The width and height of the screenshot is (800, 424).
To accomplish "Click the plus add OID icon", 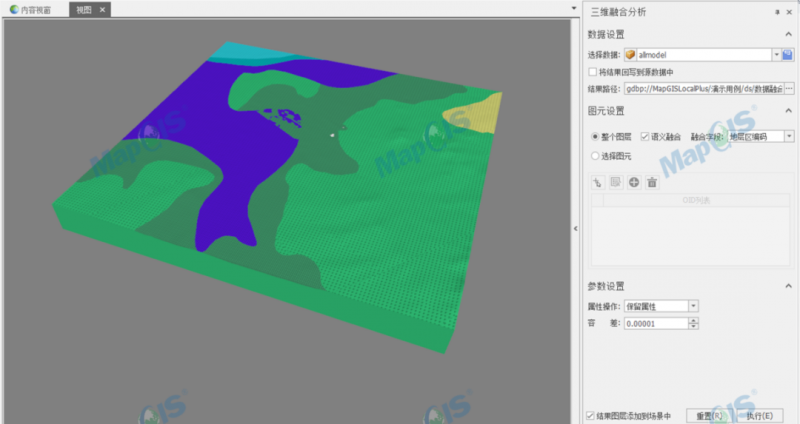I will (634, 182).
